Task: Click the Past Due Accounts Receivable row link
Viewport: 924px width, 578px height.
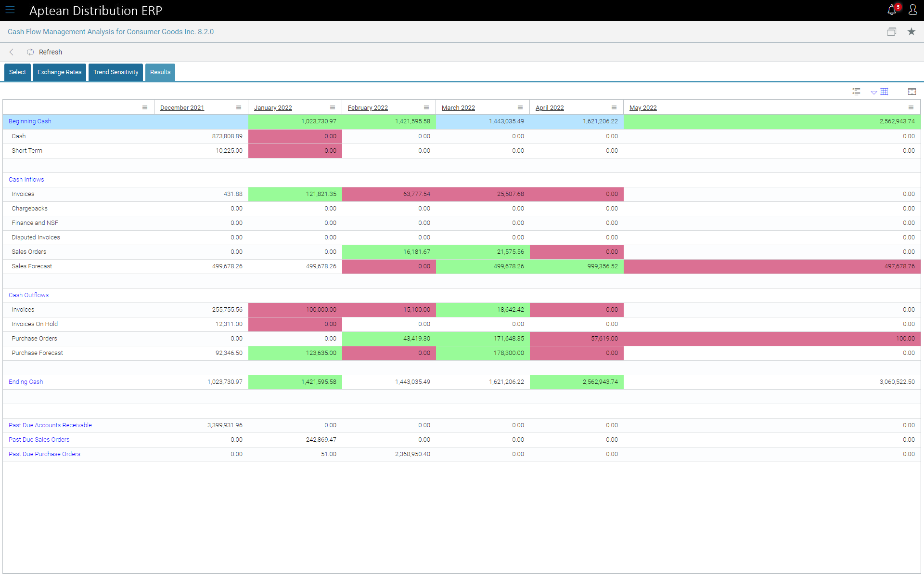Action: coord(50,425)
